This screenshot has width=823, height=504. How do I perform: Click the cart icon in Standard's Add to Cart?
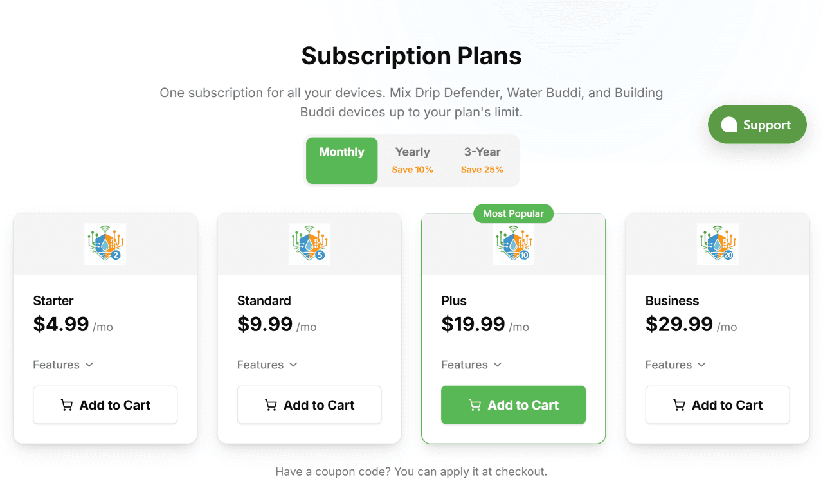(271, 405)
